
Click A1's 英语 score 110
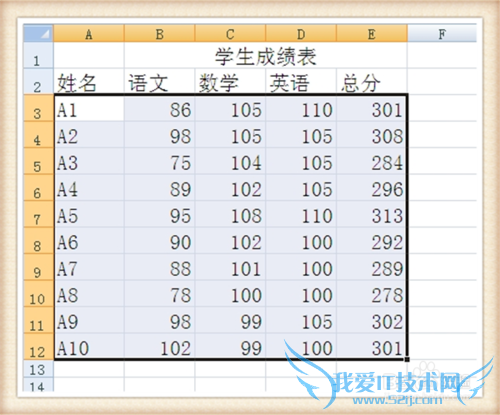coord(301,108)
